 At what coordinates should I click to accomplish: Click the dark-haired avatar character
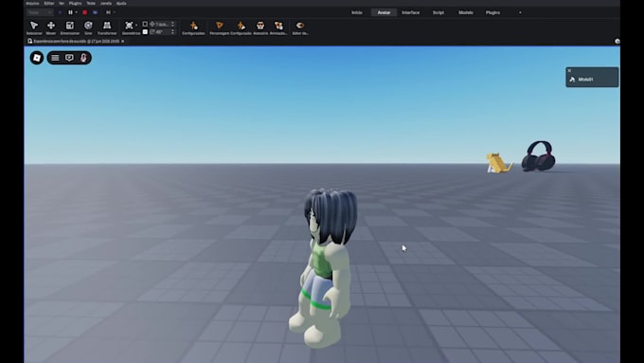tap(324, 267)
